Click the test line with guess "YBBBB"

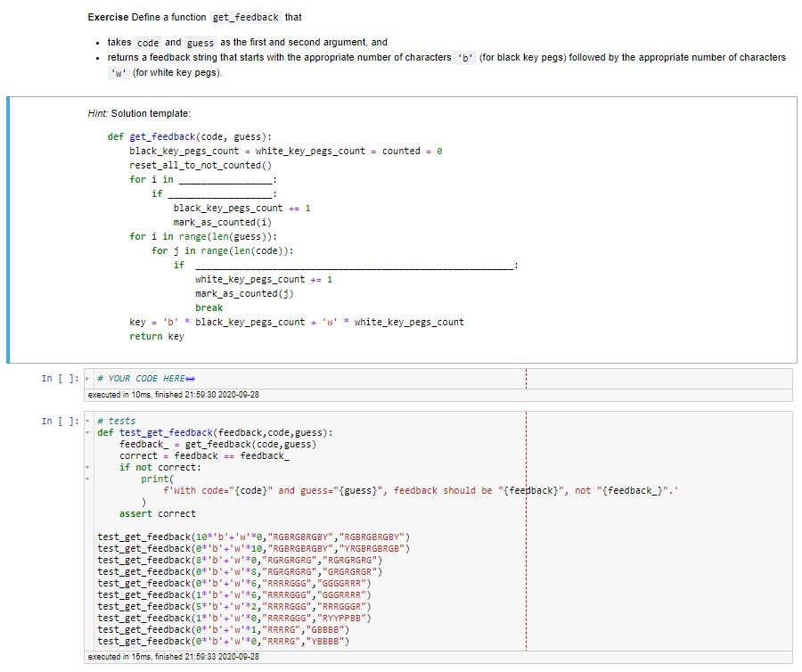(x=224, y=642)
